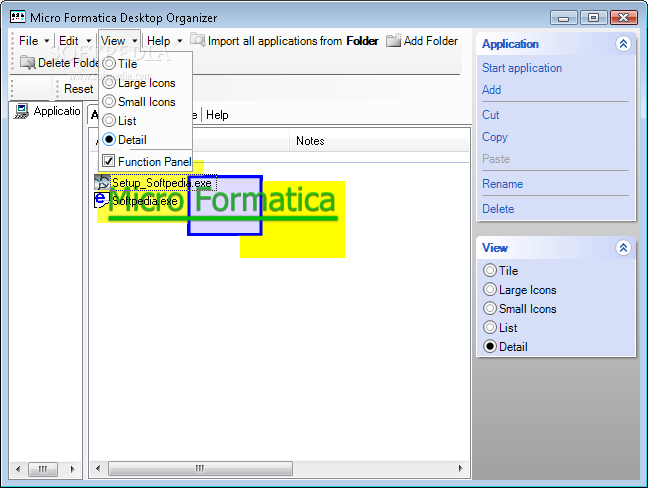Click the Cut link
The width and height of the screenshot is (648, 488).
coord(491,114)
